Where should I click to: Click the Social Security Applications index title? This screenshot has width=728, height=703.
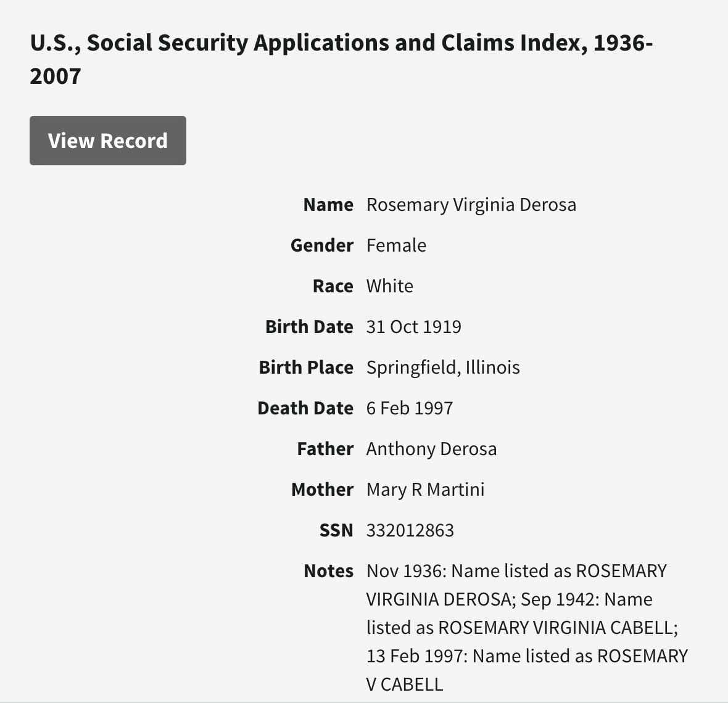coord(341,59)
